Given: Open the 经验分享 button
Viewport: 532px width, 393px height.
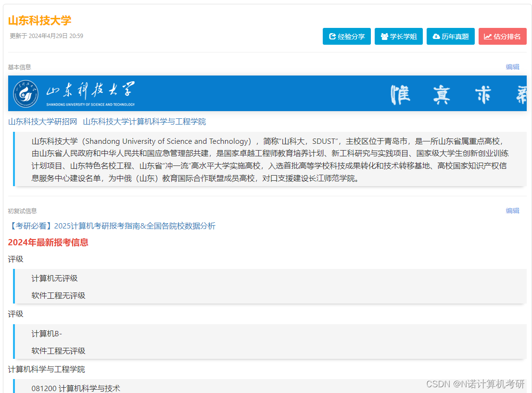Looking at the screenshot, I should pos(346,36).
